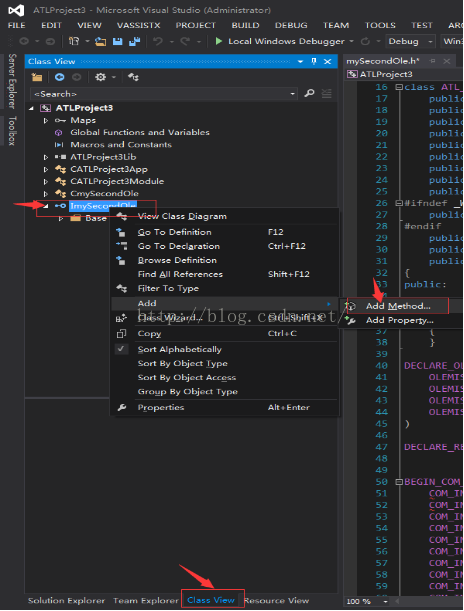
Task: Click the Visual Studio logo icon
Action: pos(16,10)
